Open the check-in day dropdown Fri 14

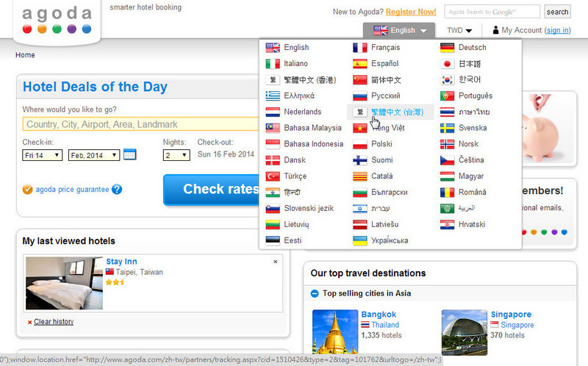pyautogui.click(x=43, y=155)
